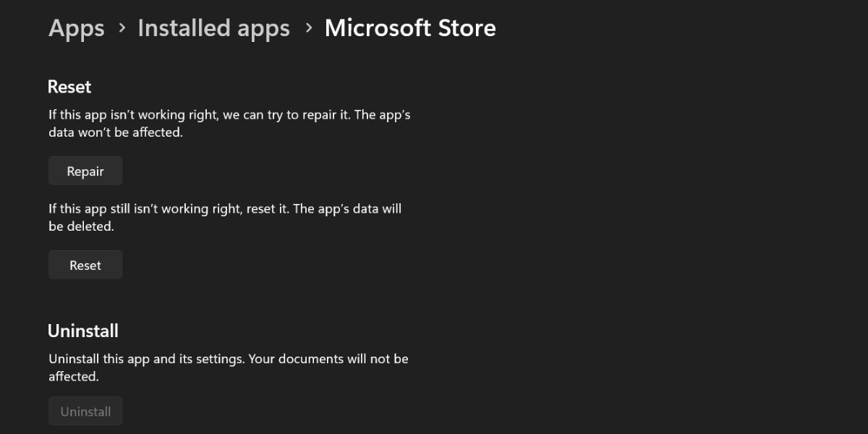Click the uninstall description text

[x=229, y=367]
